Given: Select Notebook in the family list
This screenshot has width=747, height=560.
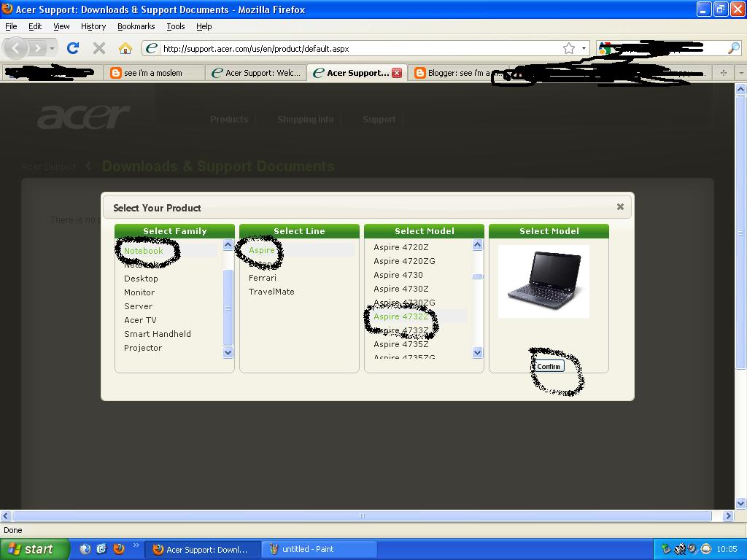Looking at the screenshot, I should pyautogui.click(x=144, y=251).
